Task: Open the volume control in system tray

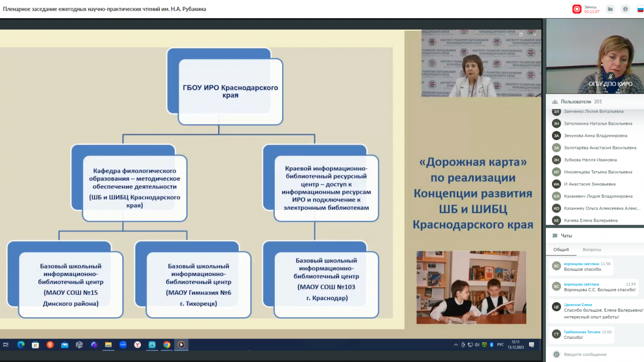Action: 476,345
